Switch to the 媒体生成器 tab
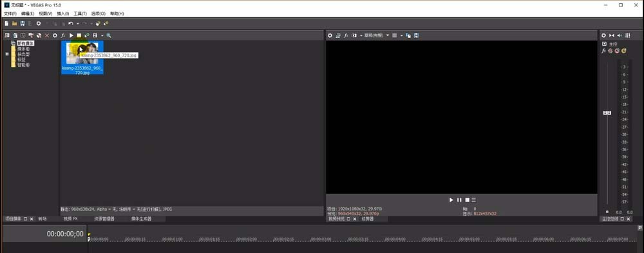Viewport: 644px width, 253px height. tap(141, 219)
